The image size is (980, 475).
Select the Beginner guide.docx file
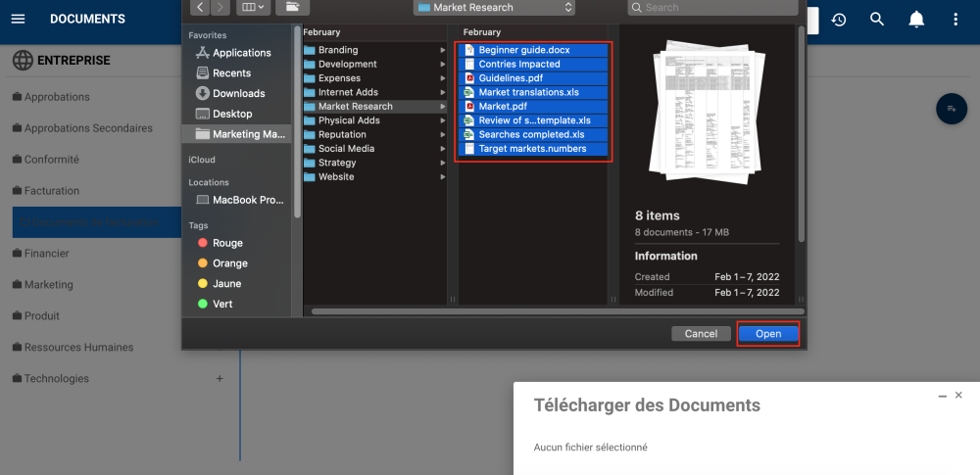pyautogui.click(x=533, y=50)
